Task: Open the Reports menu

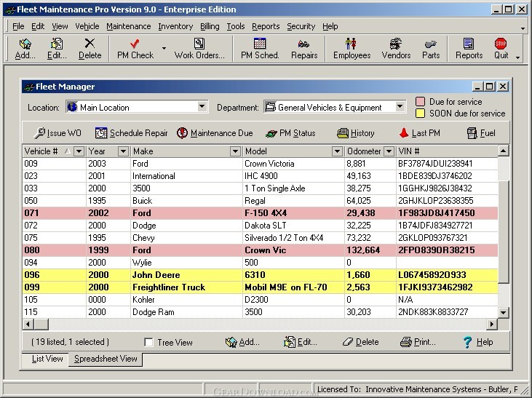Action: coord(266,26)
